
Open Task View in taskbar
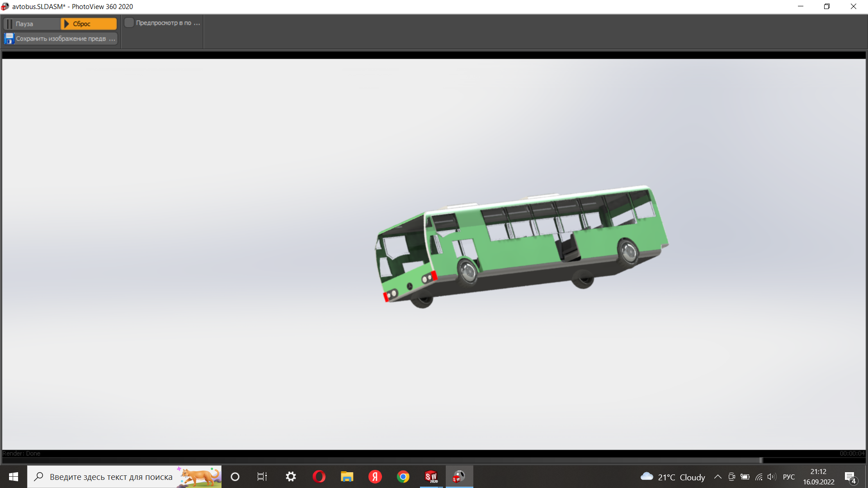(x=262, y=477)
